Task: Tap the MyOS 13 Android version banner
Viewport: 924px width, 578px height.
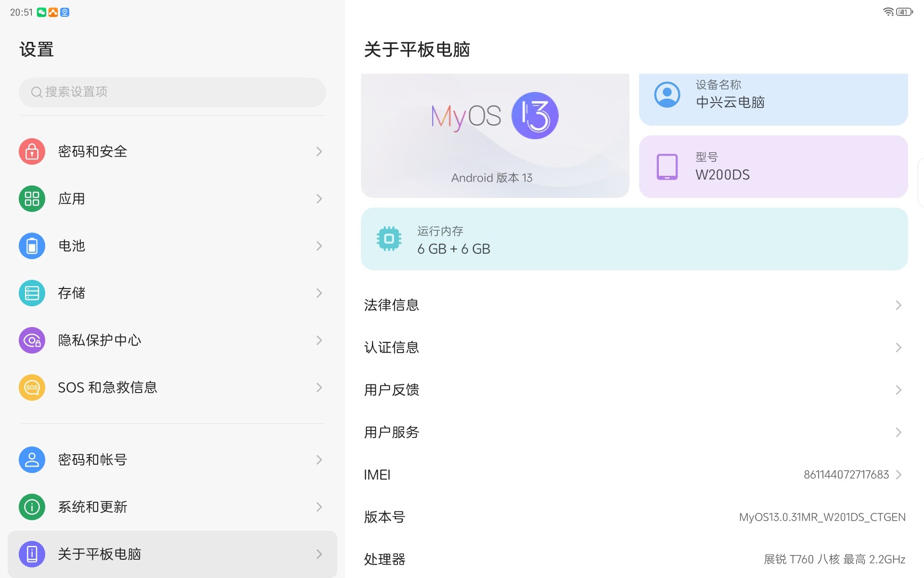Action: pyautogui.click(x=495, y=136)
